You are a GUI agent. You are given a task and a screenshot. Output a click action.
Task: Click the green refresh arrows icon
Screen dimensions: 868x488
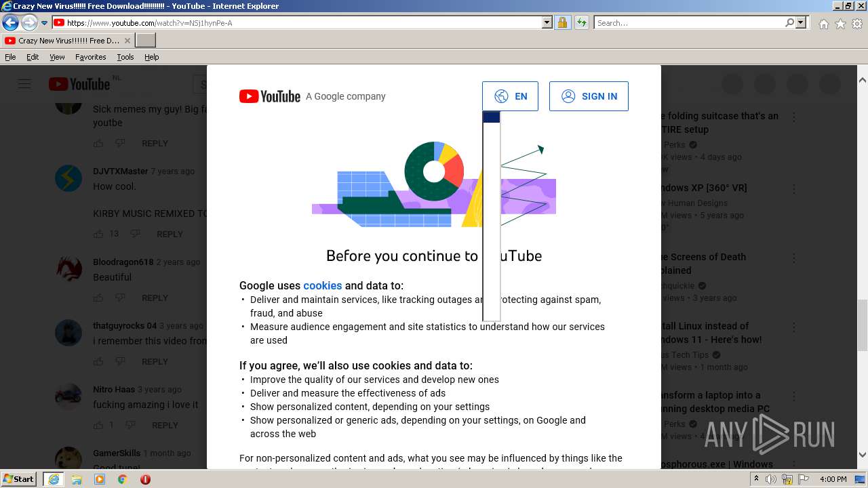click(581, 23)
